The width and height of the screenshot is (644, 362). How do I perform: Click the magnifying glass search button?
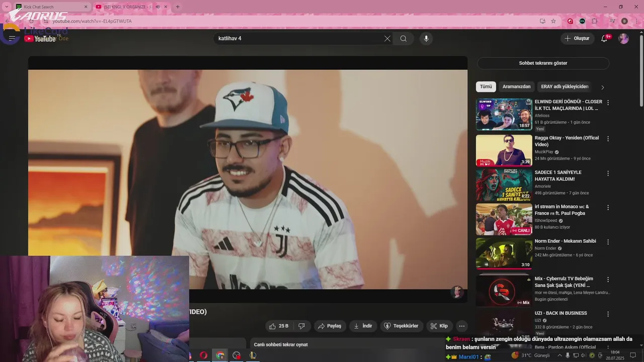(x=404, y=39)
